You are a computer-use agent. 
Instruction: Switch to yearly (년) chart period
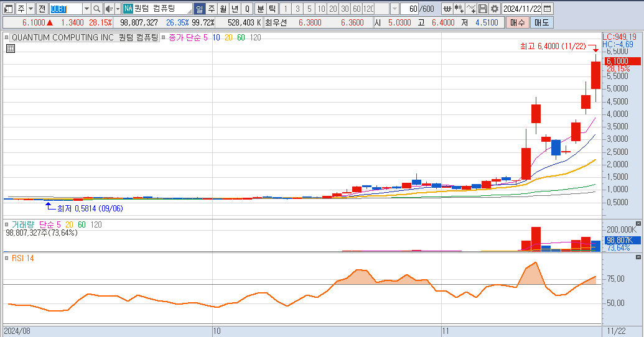(x=235, y=9)
